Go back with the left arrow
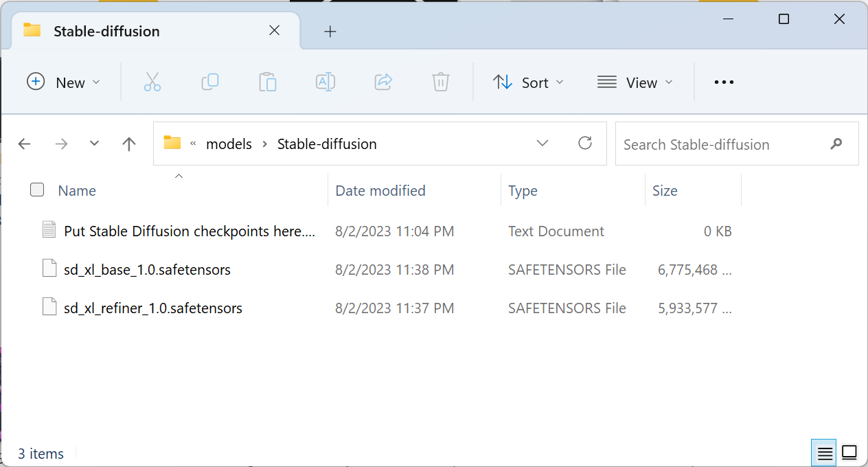 pos(25,144)
